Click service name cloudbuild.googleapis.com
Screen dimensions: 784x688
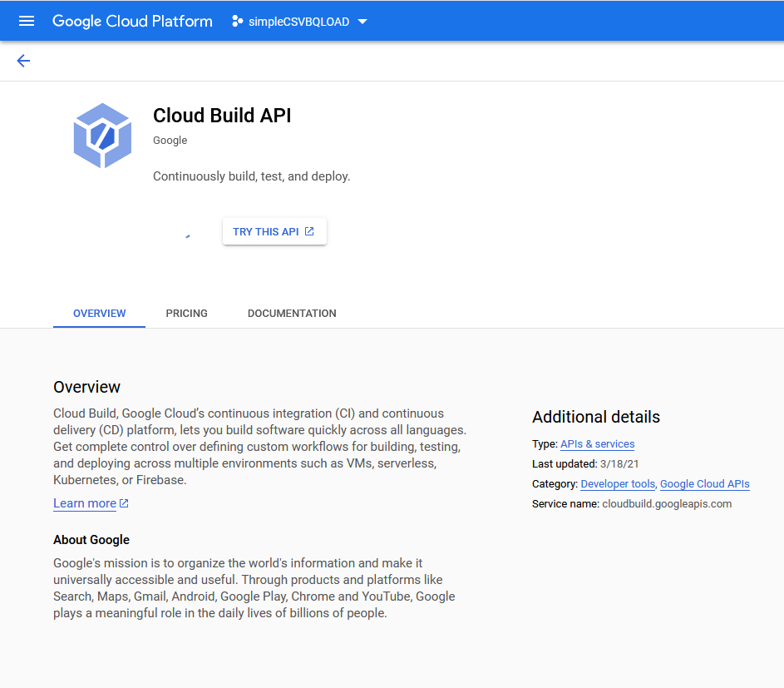click(667, 504)
